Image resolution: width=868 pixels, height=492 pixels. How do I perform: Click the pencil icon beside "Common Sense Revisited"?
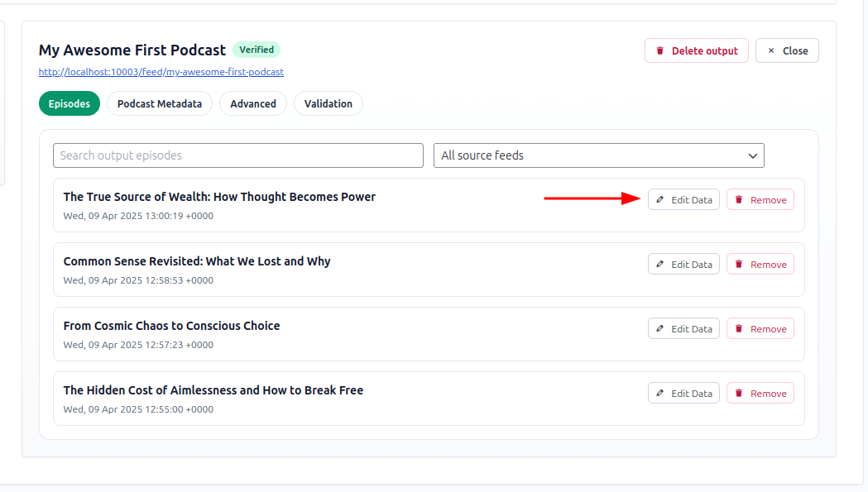(x=659, y=264)
